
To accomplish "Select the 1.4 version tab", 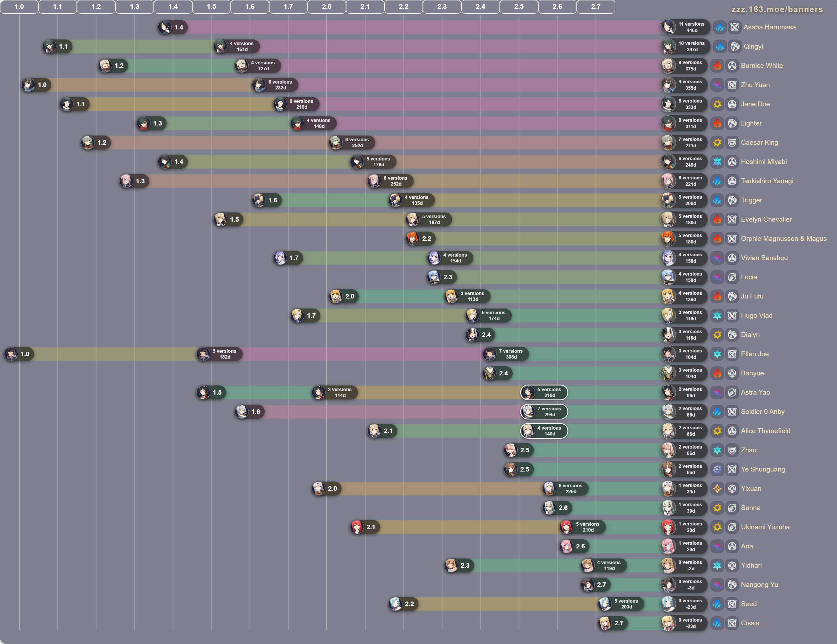I will pos(173,6).
